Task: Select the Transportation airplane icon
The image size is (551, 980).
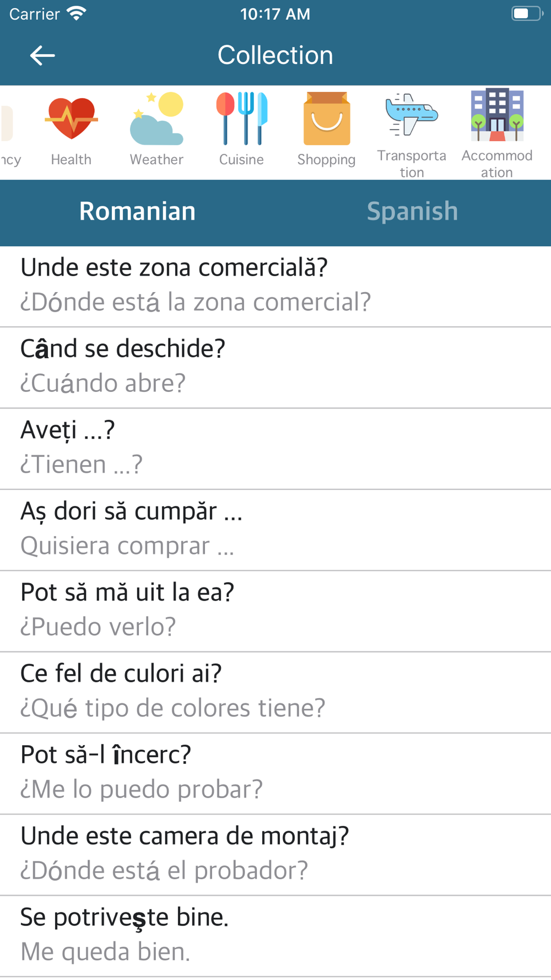Action: click(x=412, y=116)
